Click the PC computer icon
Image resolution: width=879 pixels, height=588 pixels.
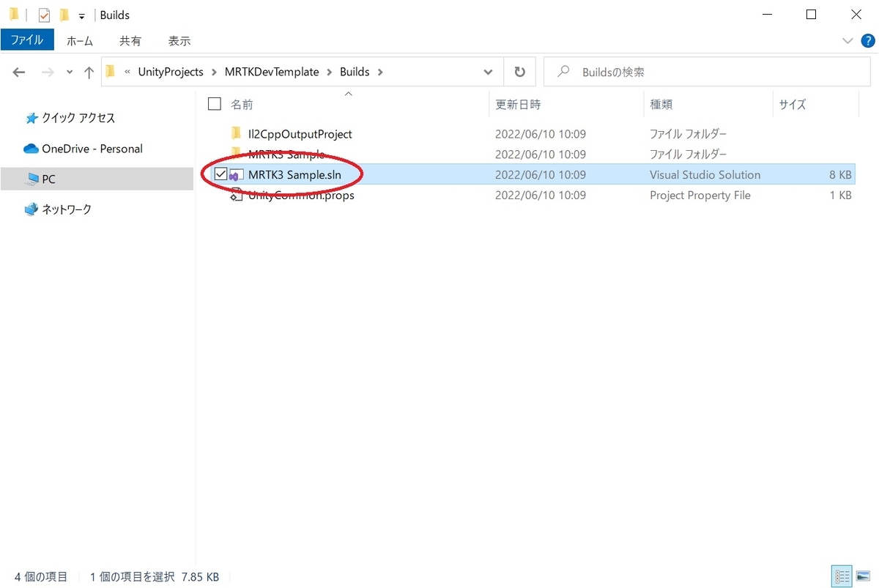pyautogui.click(x=32, y=179)
